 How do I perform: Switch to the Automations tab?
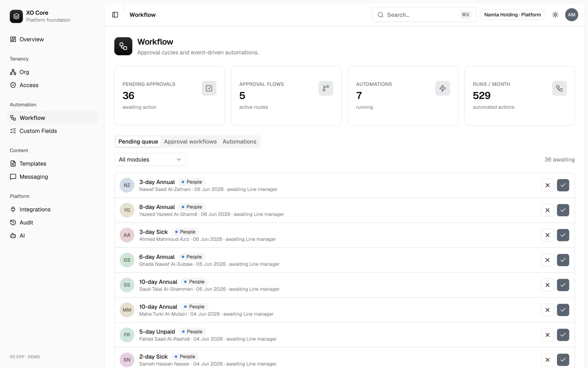(x=239, y=142)
